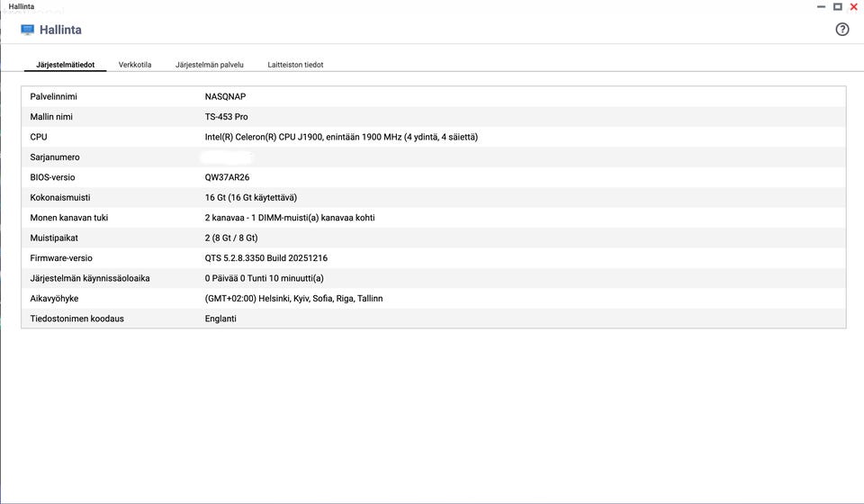Switch to the Järjestelmätiedot tab
This screenshot has width=864, height=504.
[x=65, y=65]
